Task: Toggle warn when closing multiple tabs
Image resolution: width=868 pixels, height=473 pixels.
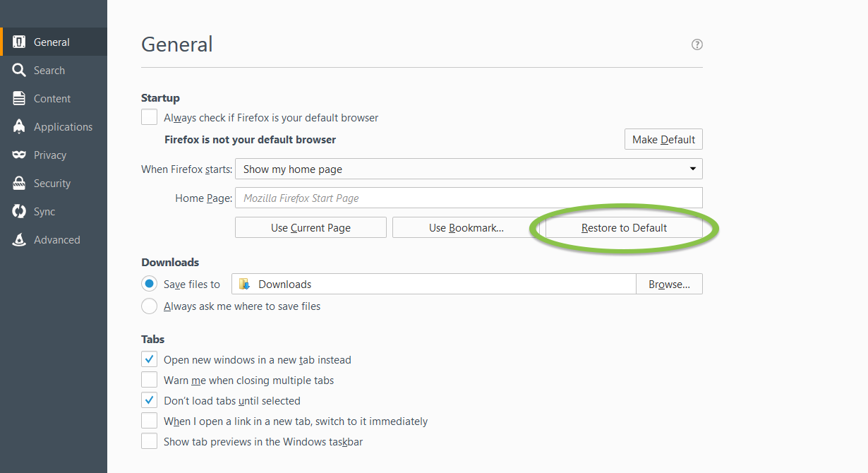Action: 149,380
